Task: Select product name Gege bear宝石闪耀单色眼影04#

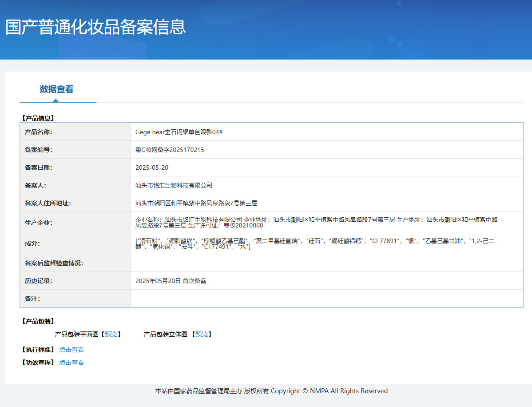Action: pos(179,132)
